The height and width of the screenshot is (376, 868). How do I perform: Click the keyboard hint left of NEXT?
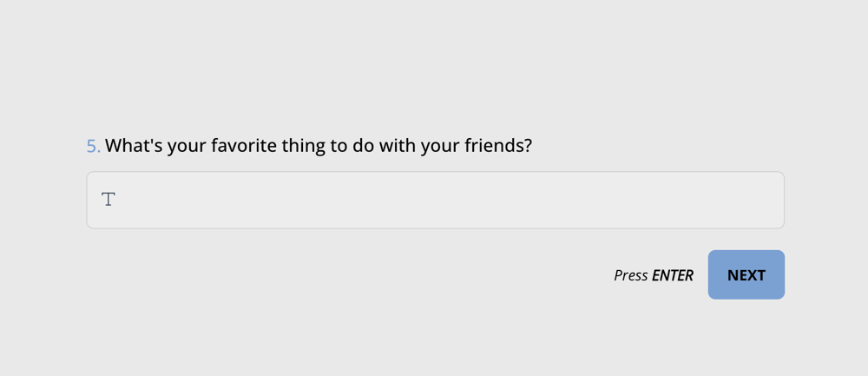pos(653,275)
